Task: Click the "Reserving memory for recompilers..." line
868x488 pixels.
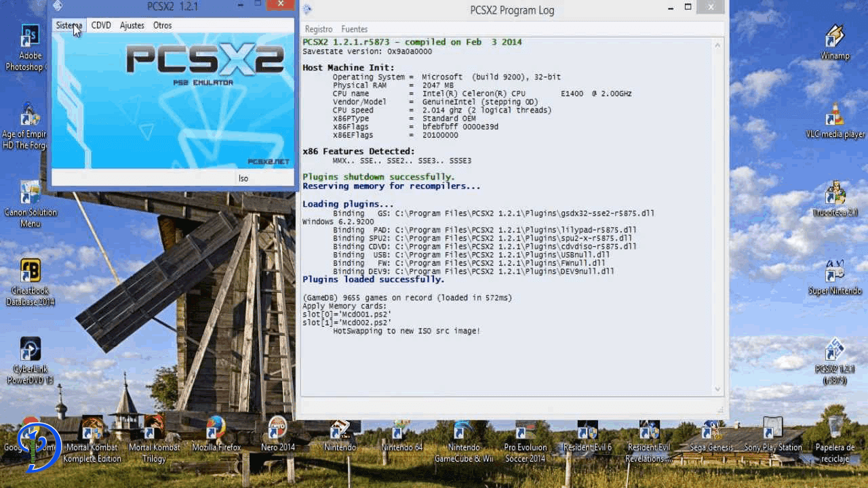Action: pos(391,186)
